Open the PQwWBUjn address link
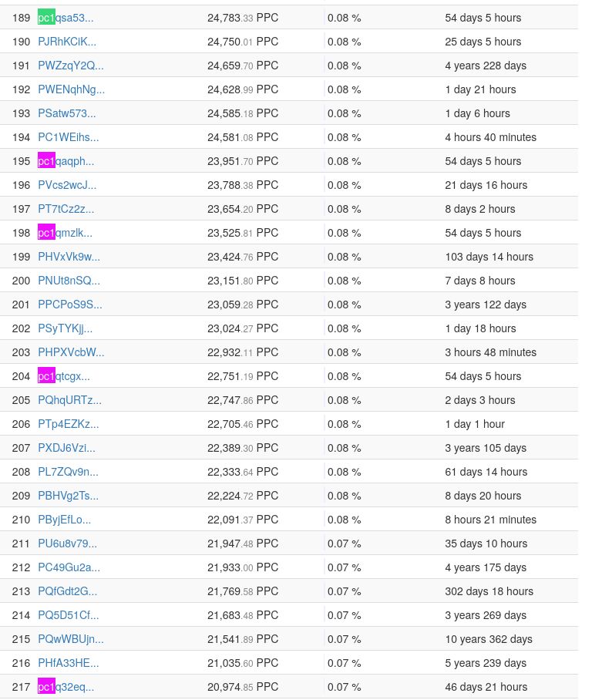The height and width of the screenshot is (700, 602). (70, 639)
